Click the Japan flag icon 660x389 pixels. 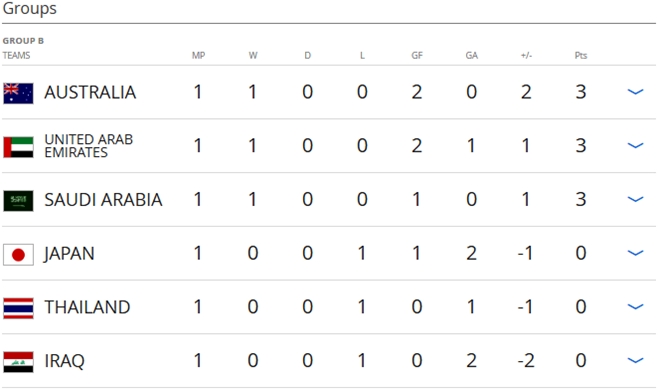pos(18,255)
